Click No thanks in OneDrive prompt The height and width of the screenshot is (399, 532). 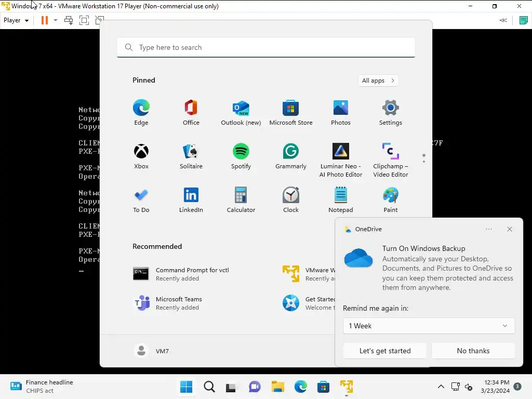pos(473,351)
